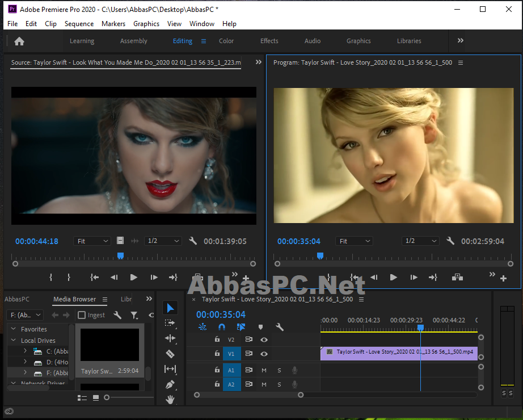Toggle V2 track output eye
Viewport: 523px width, 420px height.
(264, 339)
